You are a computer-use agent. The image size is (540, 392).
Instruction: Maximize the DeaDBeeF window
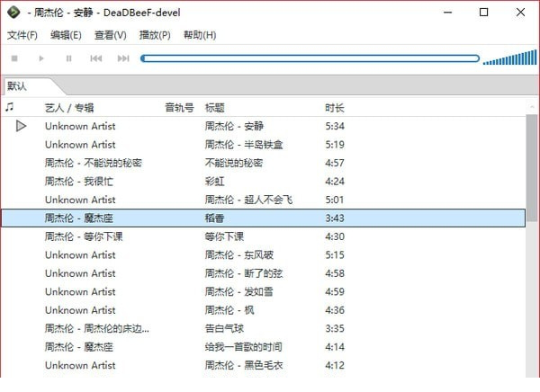pos(483,13)
